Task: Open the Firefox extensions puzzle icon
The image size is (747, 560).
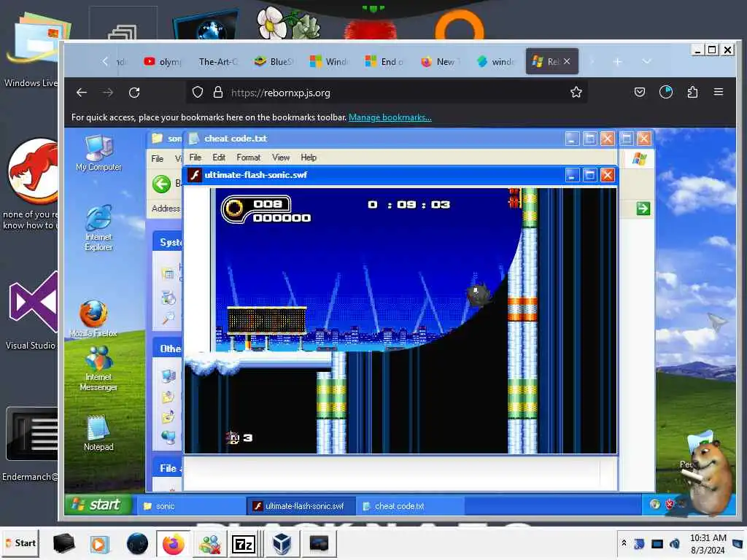Action: tap(692, 92)
